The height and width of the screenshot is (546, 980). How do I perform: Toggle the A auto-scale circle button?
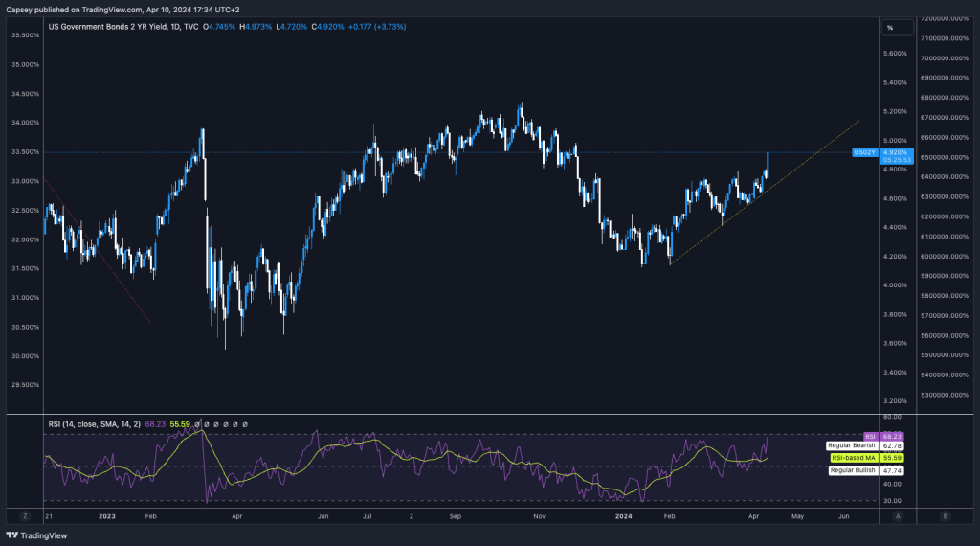898,515
